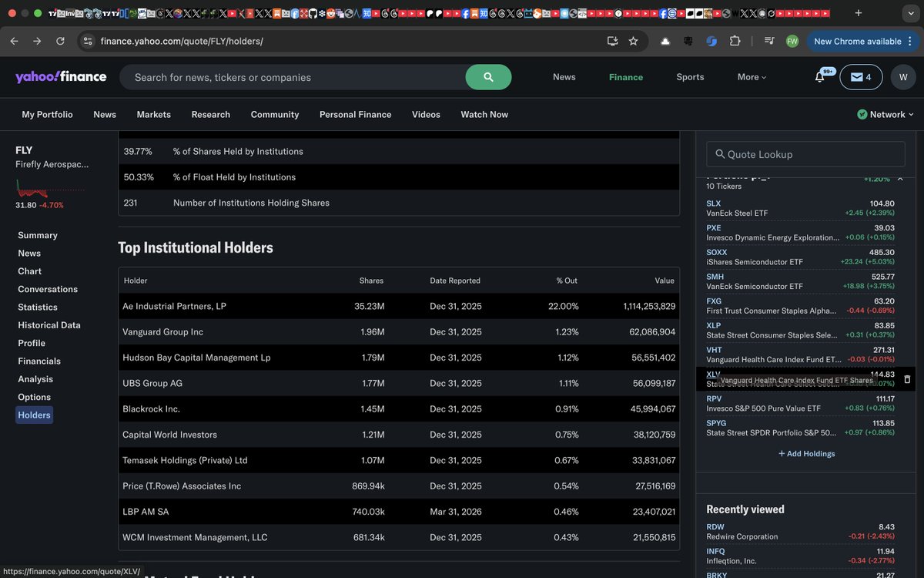This screenshot has width=924, height=578.
Task: Click Blackrock Inc. holder name
Action: [x=151, y=408]
